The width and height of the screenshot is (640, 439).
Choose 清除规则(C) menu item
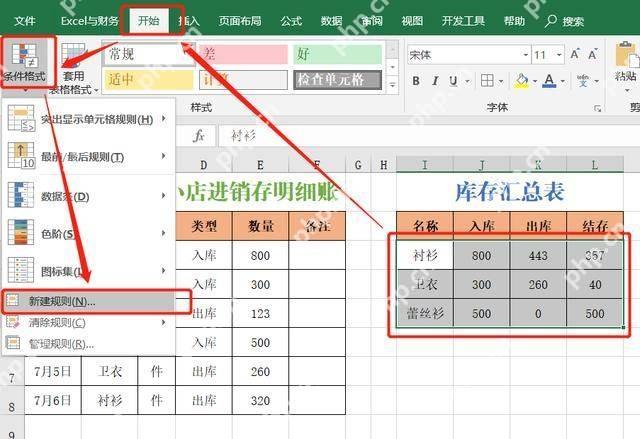coord(88,323)
